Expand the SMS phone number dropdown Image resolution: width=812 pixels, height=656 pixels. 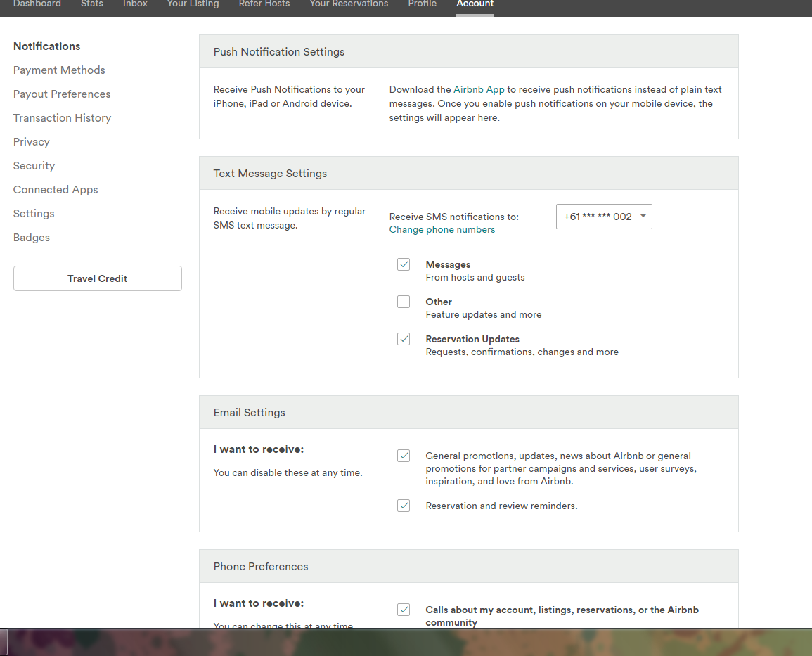604,217
